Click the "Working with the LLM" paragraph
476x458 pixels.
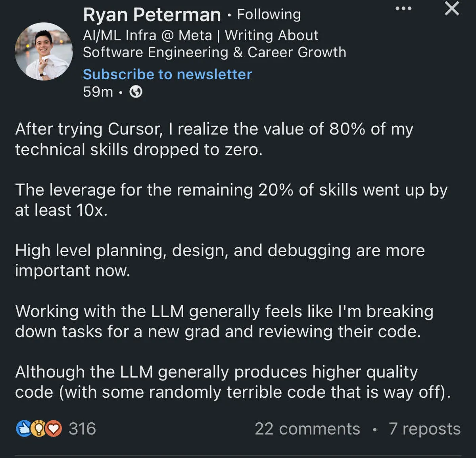click(224, 321)
